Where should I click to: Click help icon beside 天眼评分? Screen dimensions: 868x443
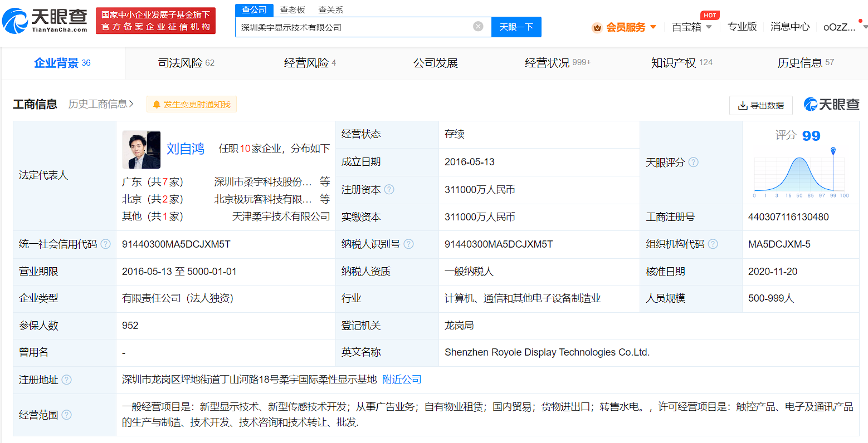(x=693, y=163)
